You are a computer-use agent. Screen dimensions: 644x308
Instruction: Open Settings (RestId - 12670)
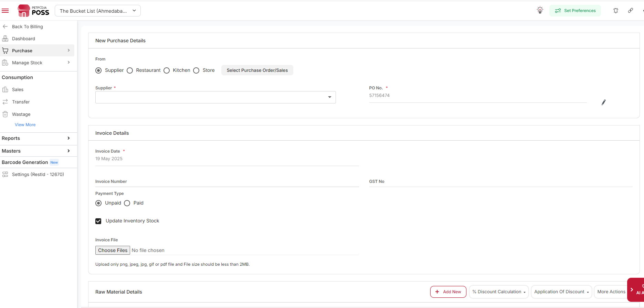click(x=38, y=174)
